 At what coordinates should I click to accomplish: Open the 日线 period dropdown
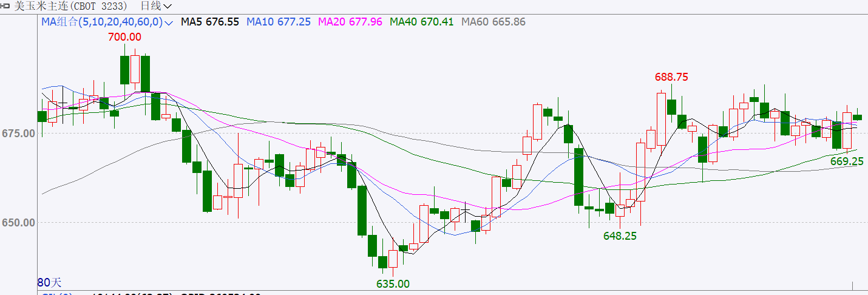click(x=156, y=6)
